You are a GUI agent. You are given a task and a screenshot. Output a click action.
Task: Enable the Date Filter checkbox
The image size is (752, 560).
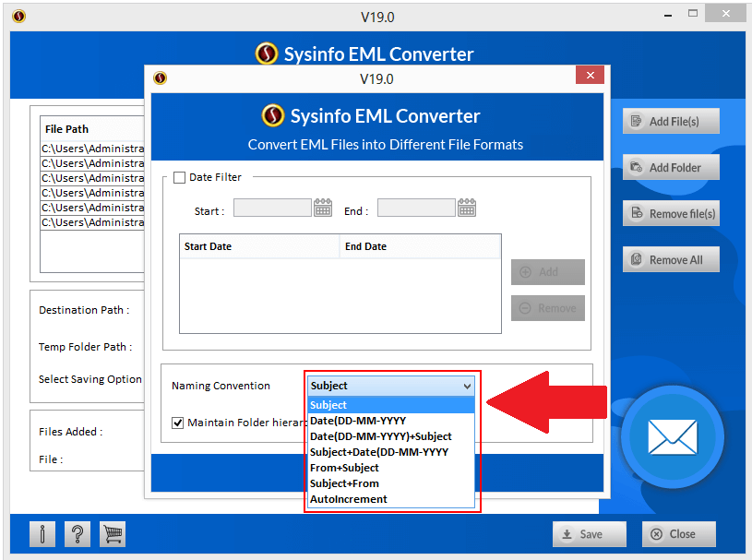tap(179, 177)
